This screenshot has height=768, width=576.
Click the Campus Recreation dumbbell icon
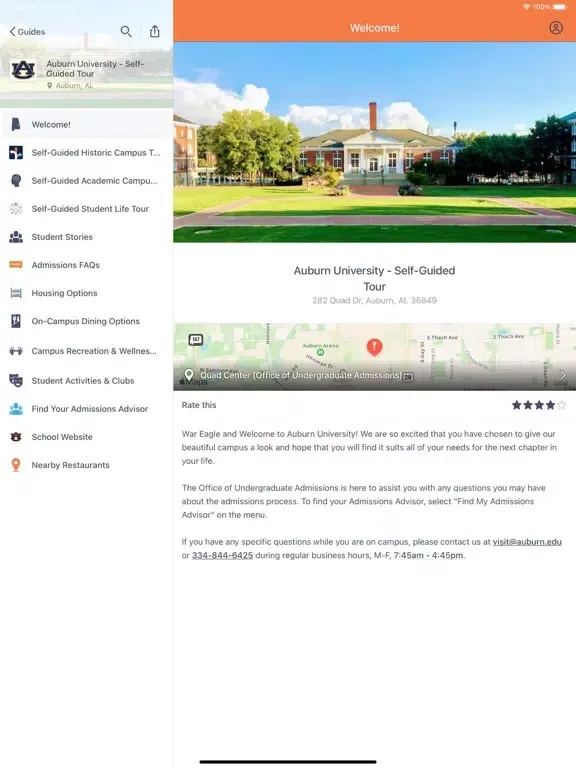click(16, 351)
